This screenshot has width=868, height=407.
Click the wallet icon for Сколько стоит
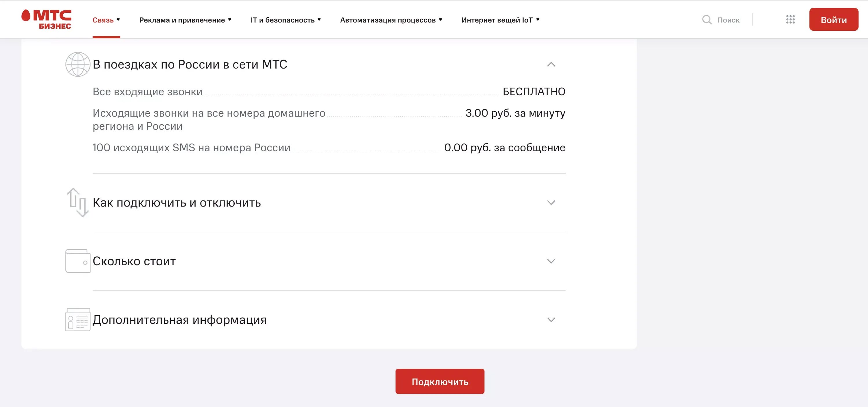pyautogui.click(x=78, y=261)
